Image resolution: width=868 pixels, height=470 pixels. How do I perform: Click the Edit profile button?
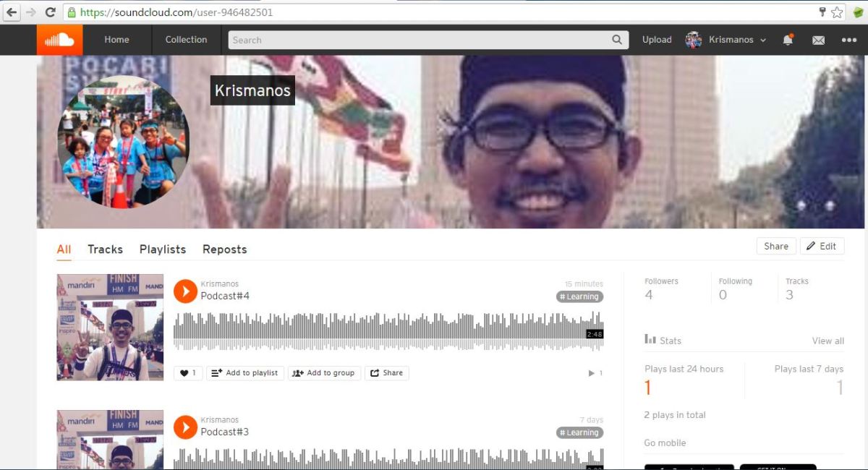[x=821, y=246]
